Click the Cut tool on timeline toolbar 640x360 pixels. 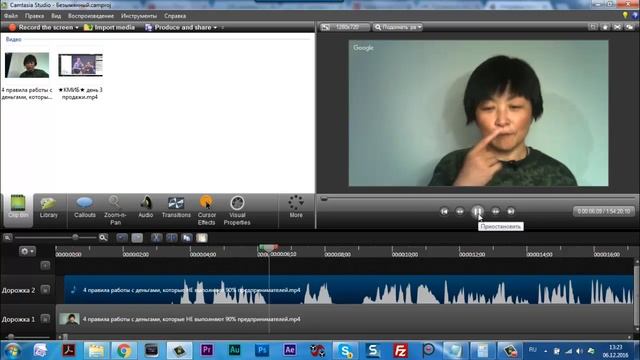pyautogui.click(x=156, y=238)
